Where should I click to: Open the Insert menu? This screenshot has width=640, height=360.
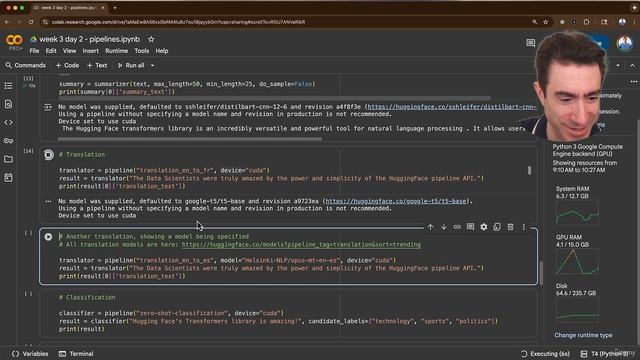click(x=91, y=51)
